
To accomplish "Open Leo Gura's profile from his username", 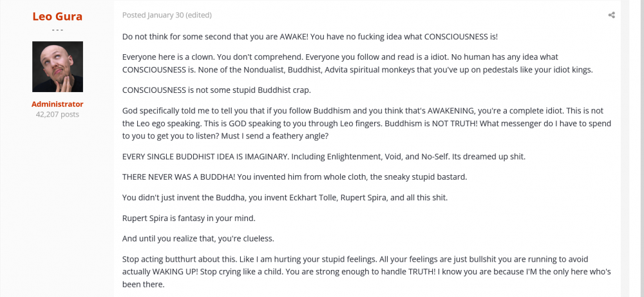I will tap(57, 15).
